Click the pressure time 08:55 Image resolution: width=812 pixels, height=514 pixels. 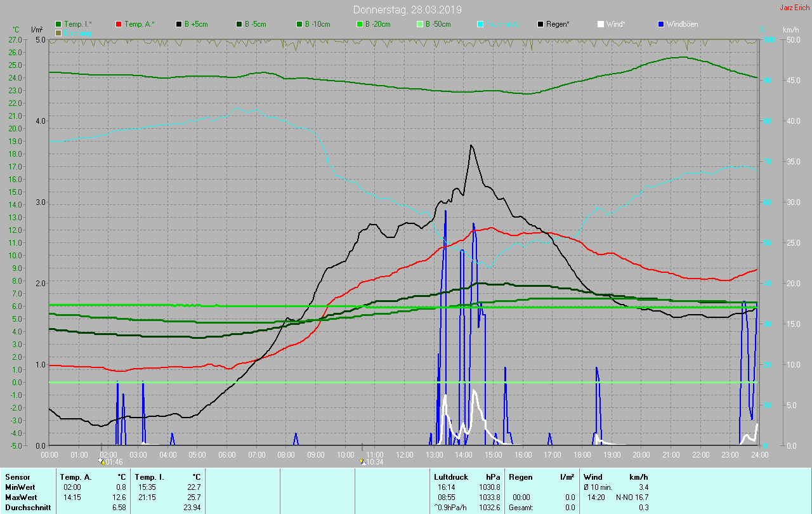pos(447,498)
